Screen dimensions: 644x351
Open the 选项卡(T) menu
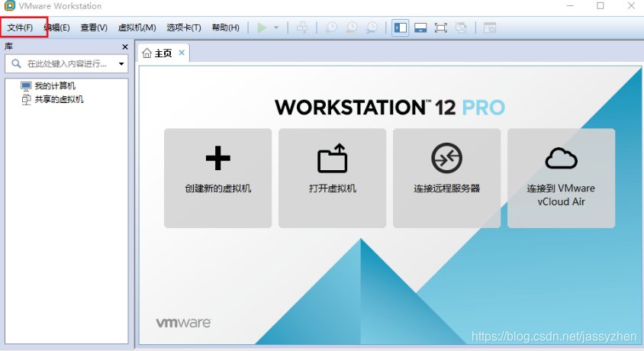184,27
